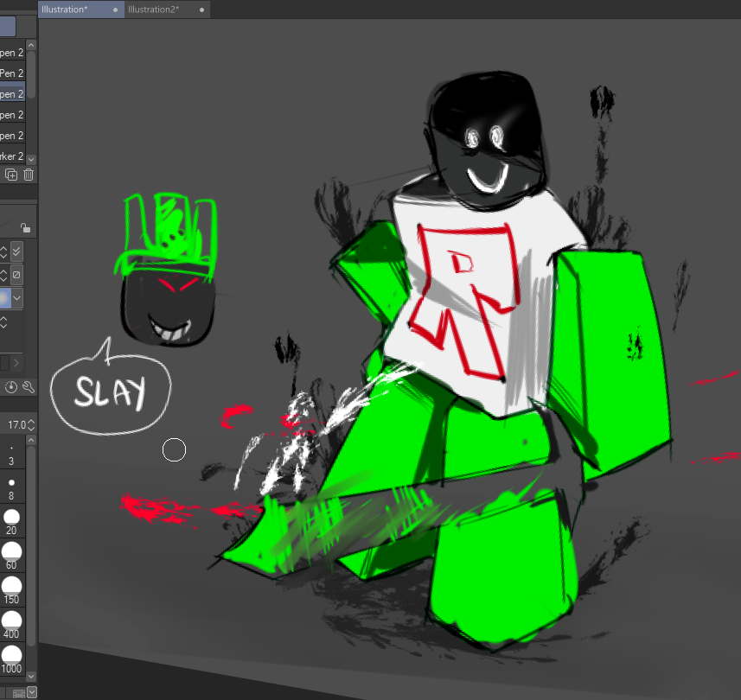741x700 pixels.
Task: Choose brush size preset 60
Action: point(11,557)
